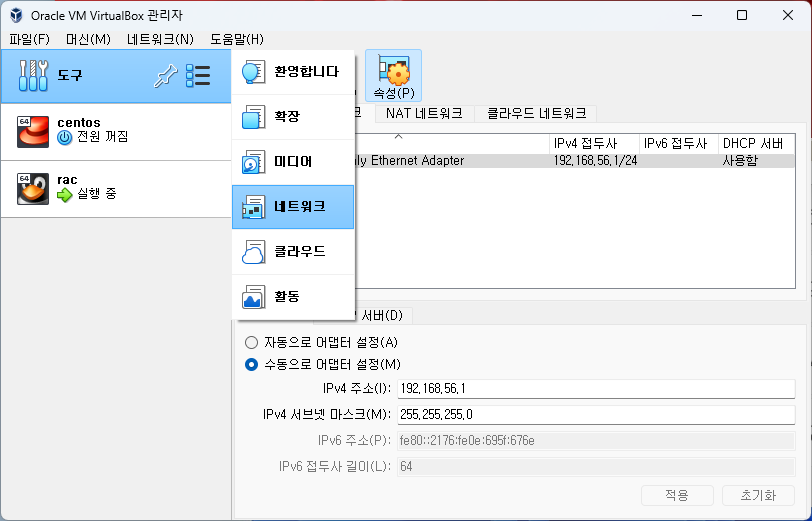The width and height of the screenshot is (812, 521).
Task: Select the rac virtual machine entry
Action: click(116, 189)
